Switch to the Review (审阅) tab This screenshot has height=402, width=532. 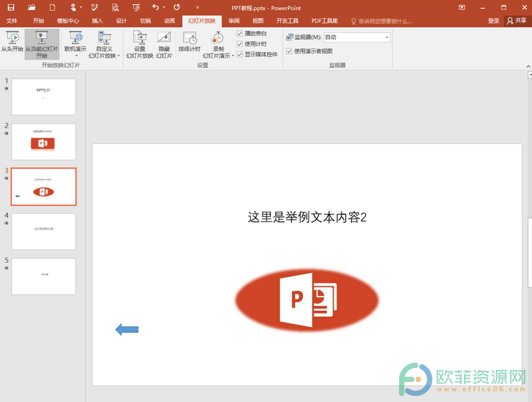pos(234,21)
